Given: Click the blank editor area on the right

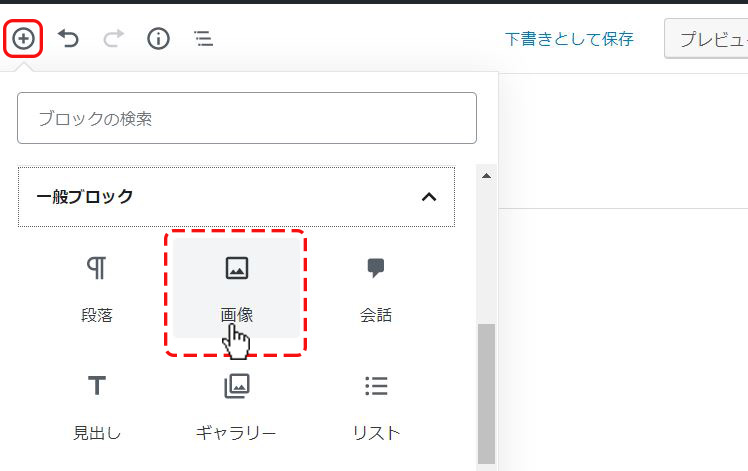Looking at the screenshot, I should click(620, 330).
